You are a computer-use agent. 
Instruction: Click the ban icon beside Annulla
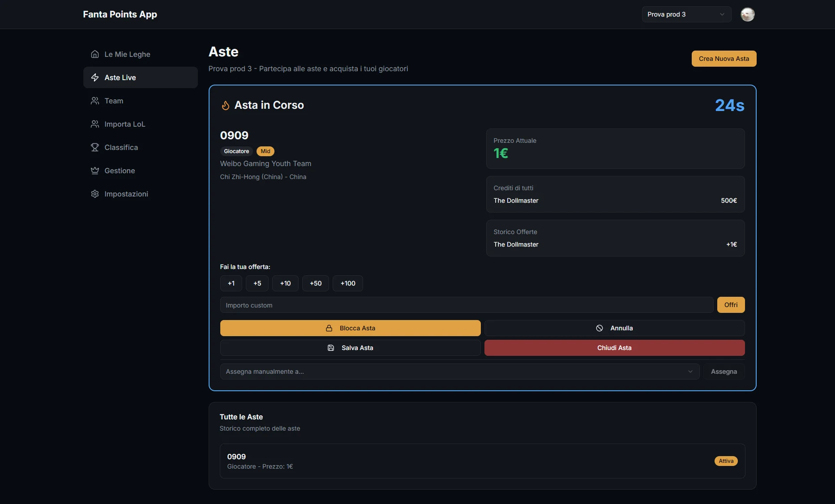tap(599, 328)
